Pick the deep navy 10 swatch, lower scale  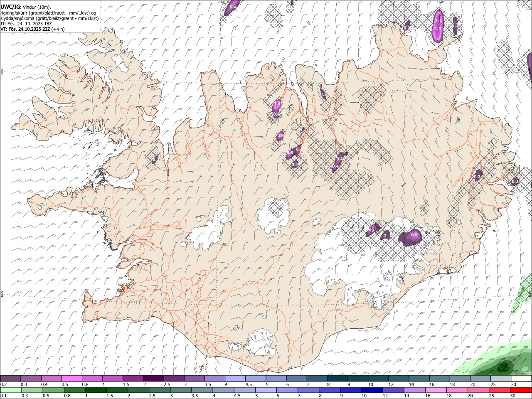pos(372,390)
